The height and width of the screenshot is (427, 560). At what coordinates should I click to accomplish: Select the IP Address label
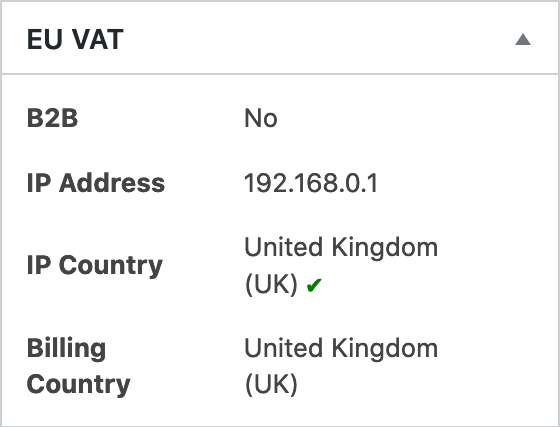[96, 183]
